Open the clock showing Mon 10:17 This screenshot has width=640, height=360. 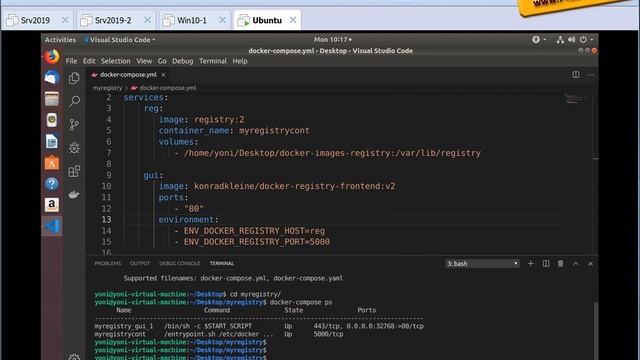pos(333,40)
